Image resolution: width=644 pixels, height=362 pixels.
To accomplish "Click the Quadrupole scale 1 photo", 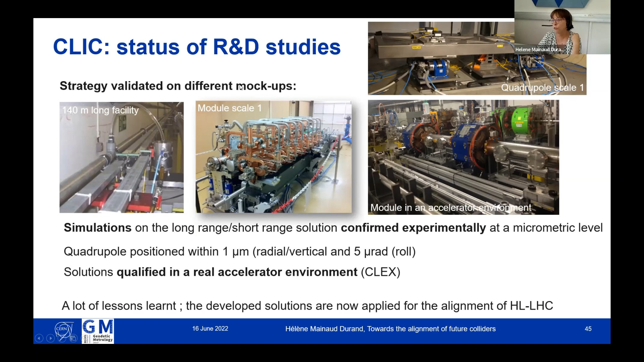I will [443, 58].
